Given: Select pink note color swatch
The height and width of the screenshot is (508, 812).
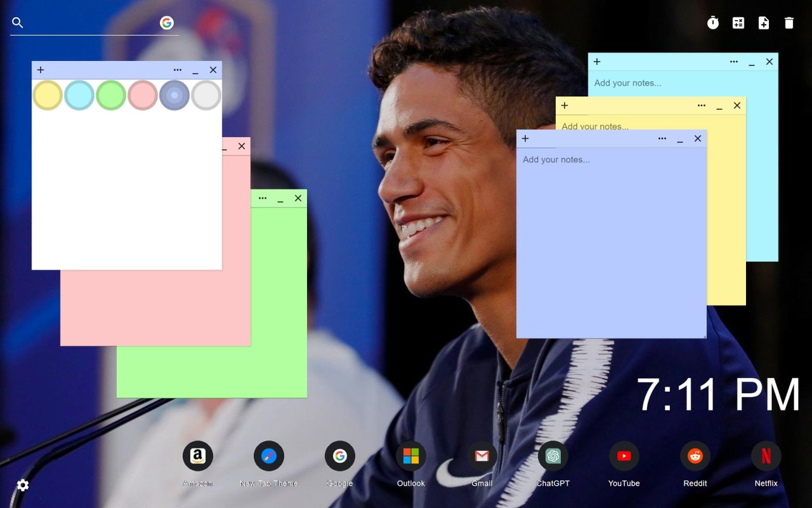Looking at the screenshot, I should point(143,95).
